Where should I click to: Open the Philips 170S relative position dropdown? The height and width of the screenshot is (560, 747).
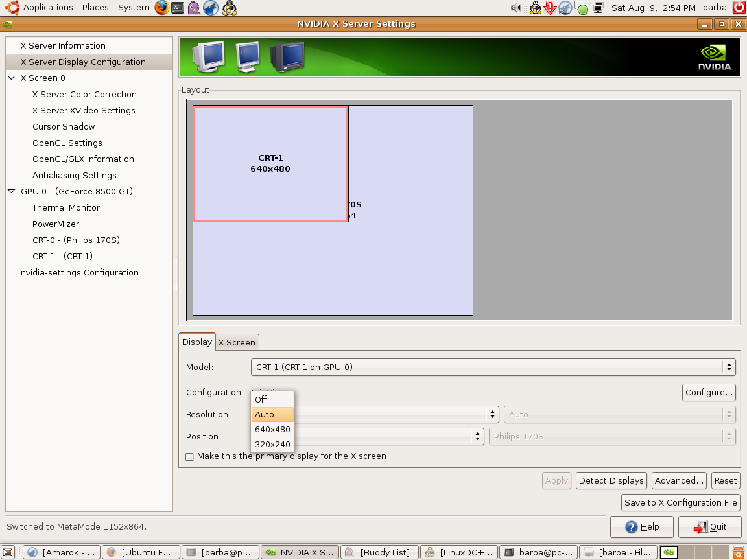pos(612,436)
